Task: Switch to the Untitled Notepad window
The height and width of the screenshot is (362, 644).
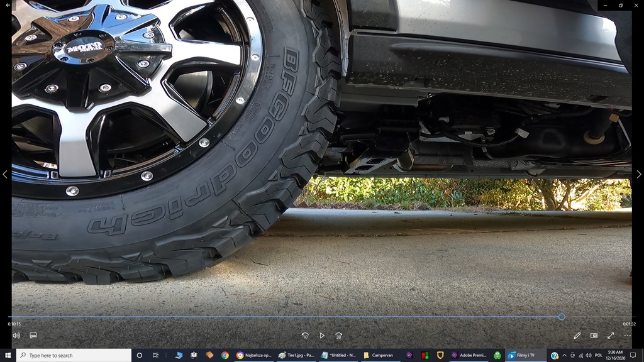Action: pos(338,356)
